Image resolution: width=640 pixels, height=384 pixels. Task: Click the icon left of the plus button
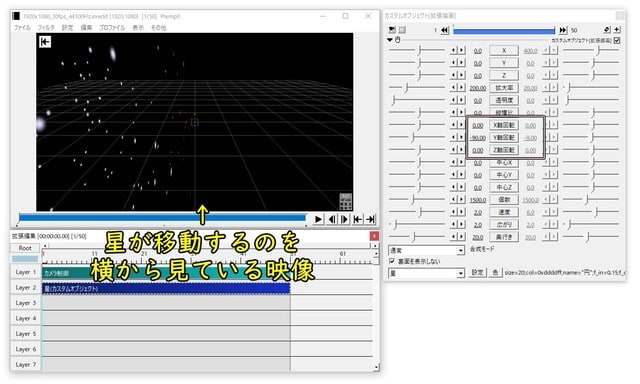pyautogui.click(x=607, y=29)
